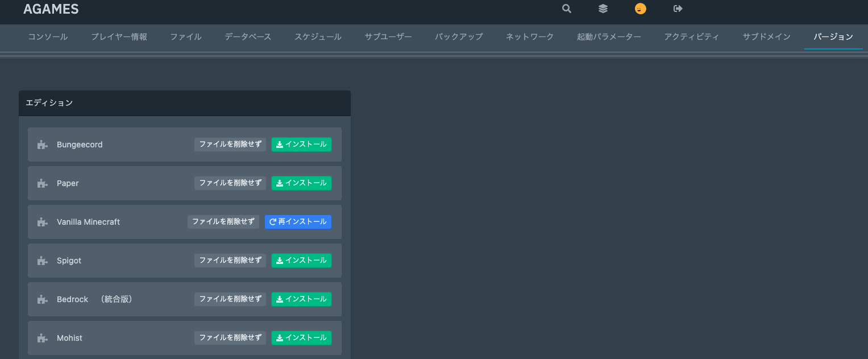Click the AGAMES logo
Viewport: 868px width, 359px height.
point(51,9)
